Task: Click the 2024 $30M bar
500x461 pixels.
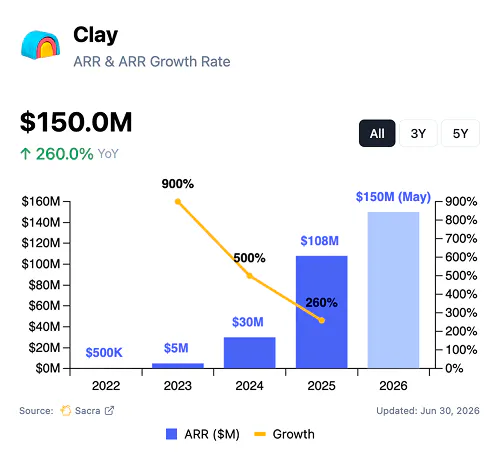Action: tap(250, 353)
